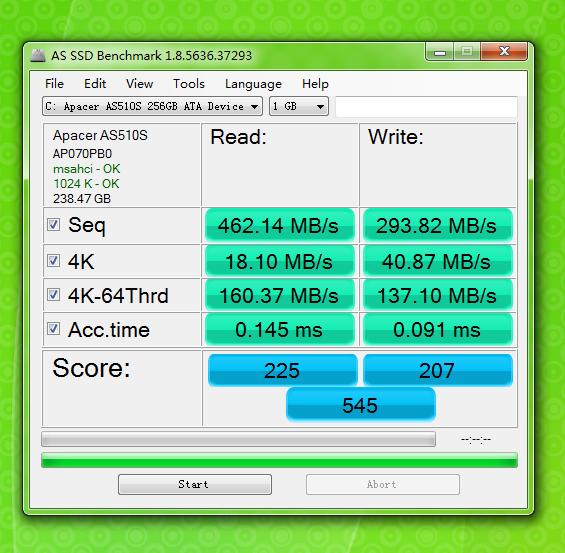Maximize the benchmark window
Screen dimensions: 565x553
467,52
